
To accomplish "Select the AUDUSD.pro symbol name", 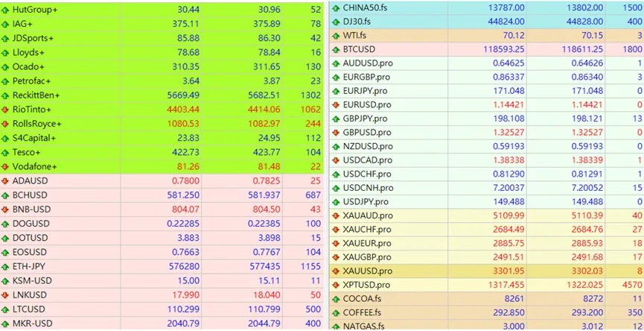I will 368,63.
